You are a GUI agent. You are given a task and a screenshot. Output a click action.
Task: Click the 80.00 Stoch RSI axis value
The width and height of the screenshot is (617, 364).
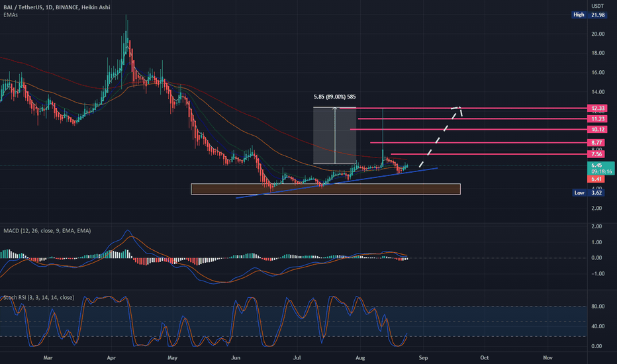(x=598, y=306)
